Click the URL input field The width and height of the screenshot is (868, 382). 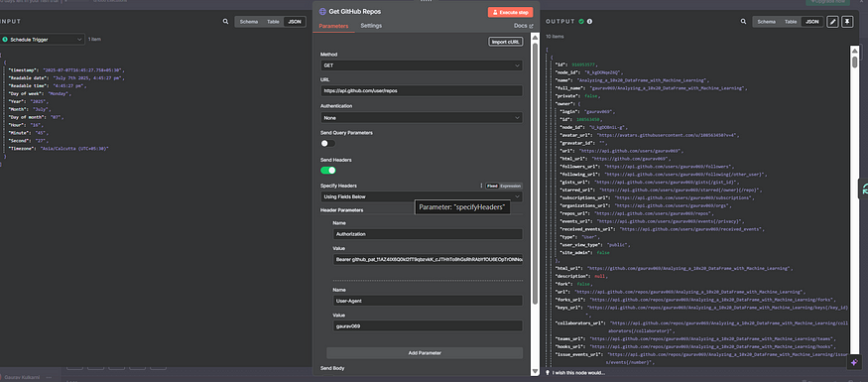tap(422, 91)
